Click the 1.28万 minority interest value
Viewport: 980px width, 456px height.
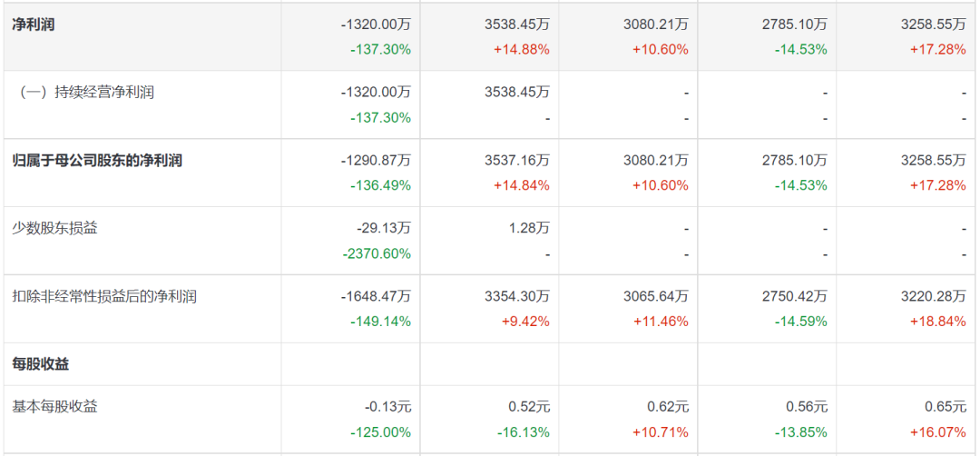pos(529,228)
